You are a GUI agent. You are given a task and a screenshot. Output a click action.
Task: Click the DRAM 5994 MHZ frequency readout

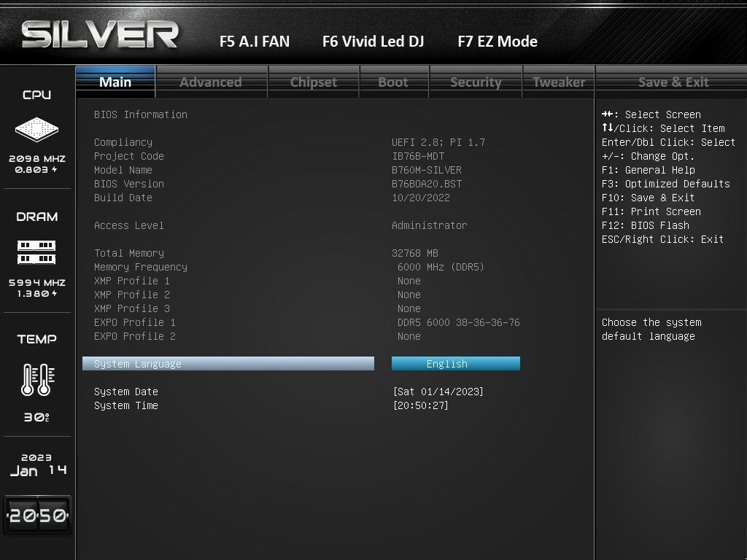(36, 282)
